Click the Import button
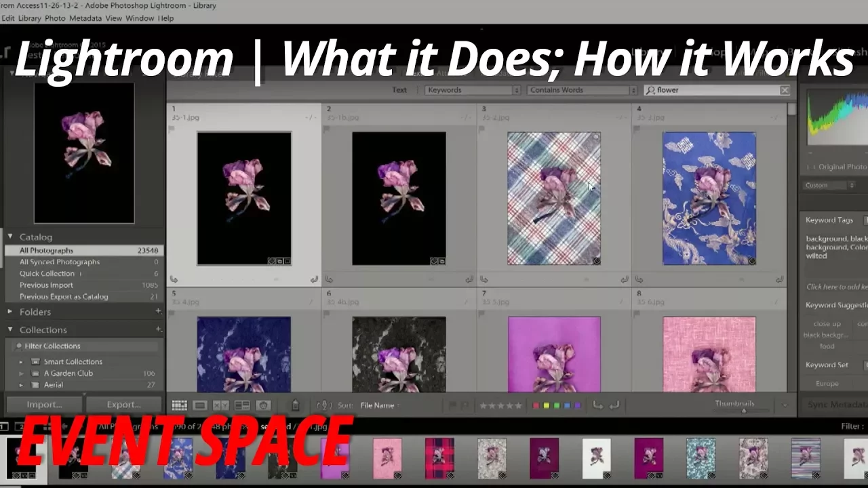Viewport: 868px width, 488px height. 44,405
